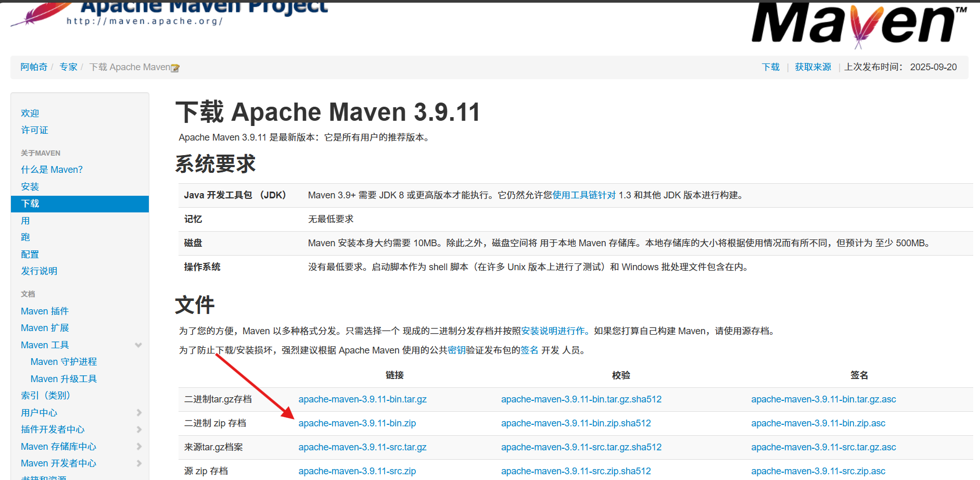This screenshot has width=980, height=480.
Task: Open 插件开发者中心 sidebar link
Action: (53, 430)
